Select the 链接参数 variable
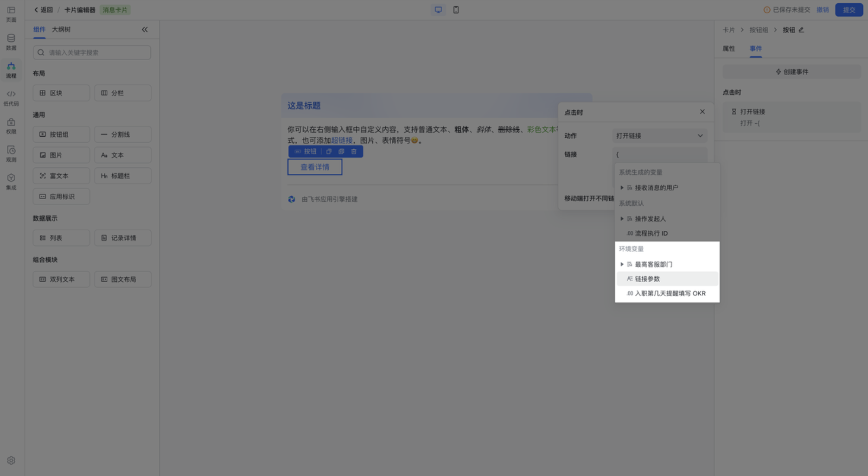Screen dimensions: 868x476 click(667, 279)
